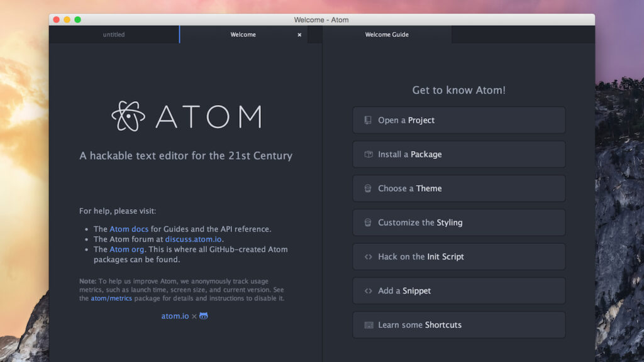Viewport: 644px width, 362px height.
Task: Open the atom.io website link
Action: (175, 315)
